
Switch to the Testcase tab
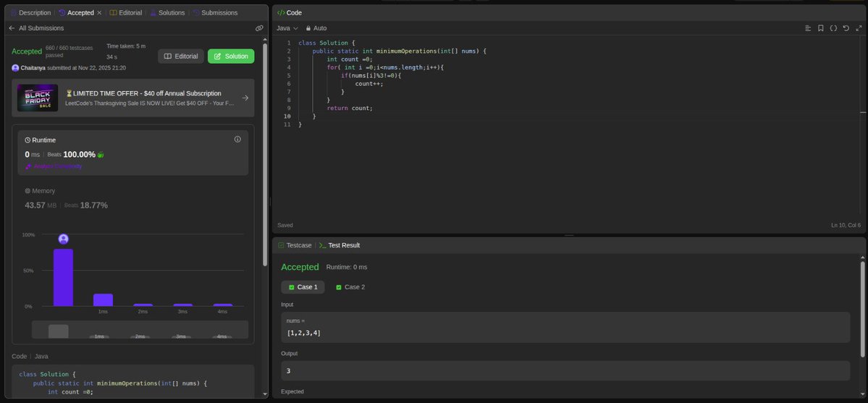(x=295, y=245)
